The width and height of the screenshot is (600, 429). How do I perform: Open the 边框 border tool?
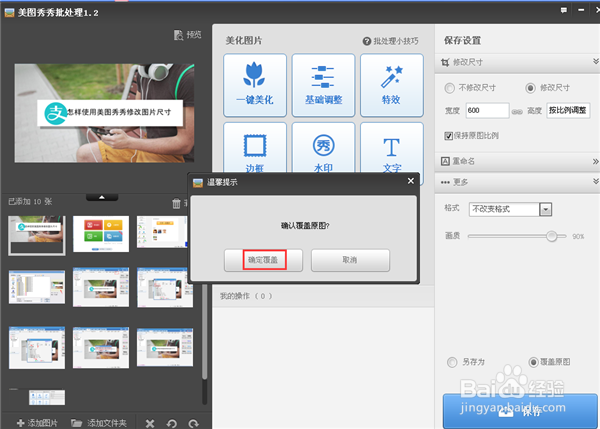click(x=255, y=148)
